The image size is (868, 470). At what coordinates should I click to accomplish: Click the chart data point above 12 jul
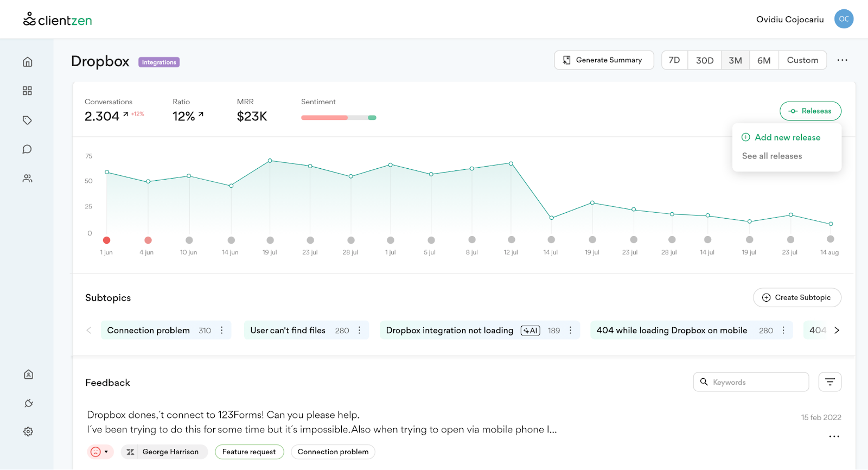pos(511,163)
